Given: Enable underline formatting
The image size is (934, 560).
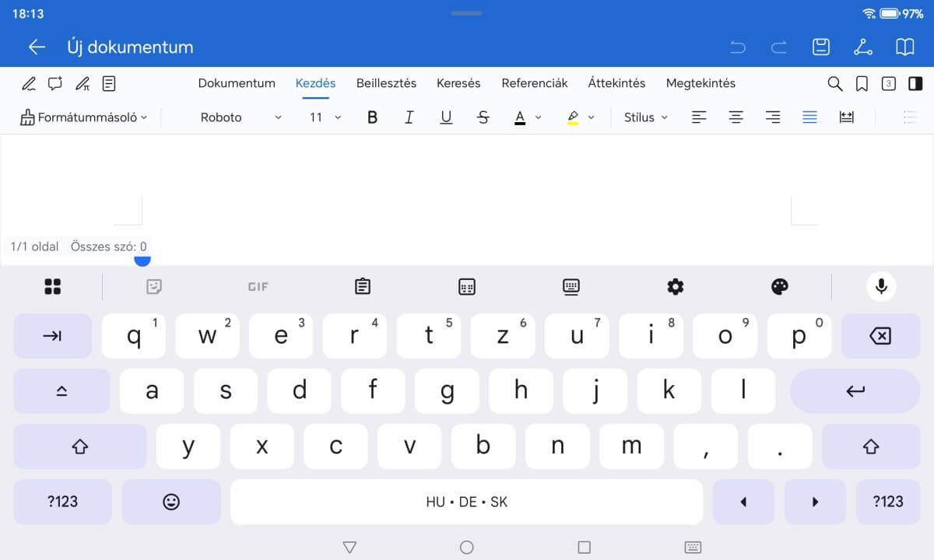Looking at the screenshot, I should click(446, 117).
